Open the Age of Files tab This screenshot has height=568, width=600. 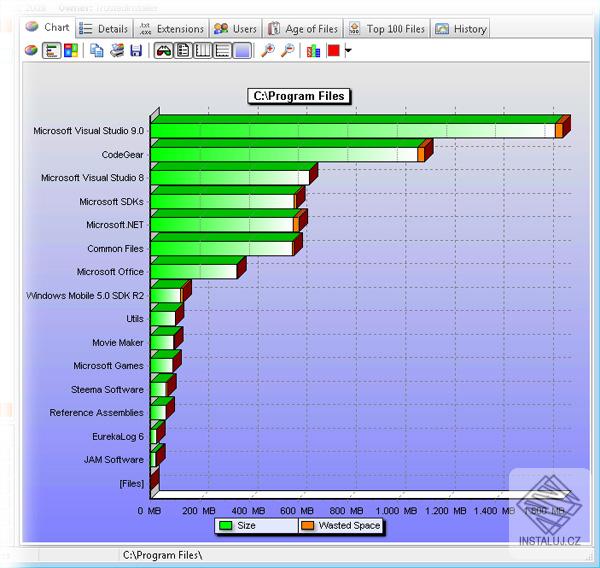click(303, 29)
